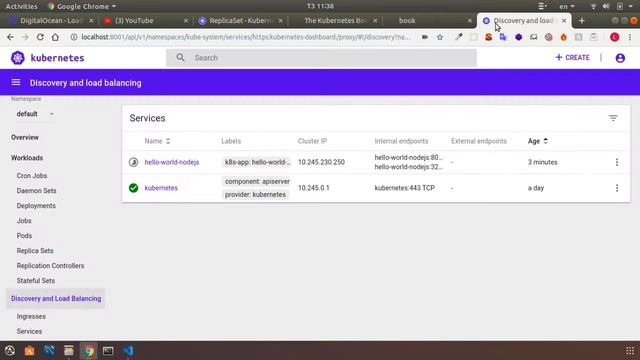The width and height of the screenshot is (640, 360).
Task: Go to Replication Controllers in sidebar
Action: pyautogui.click(x=50, y=266)
